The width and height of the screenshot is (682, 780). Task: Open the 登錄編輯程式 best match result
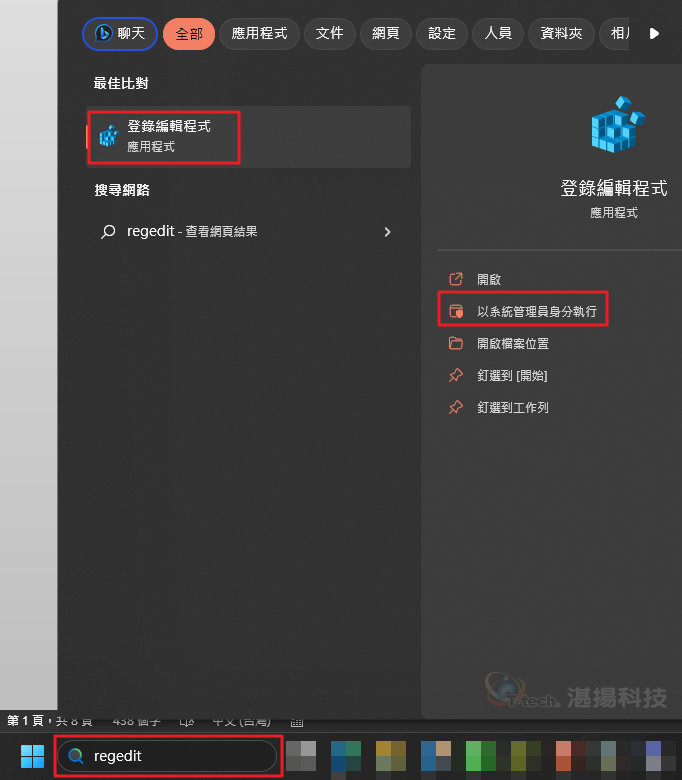249,137
